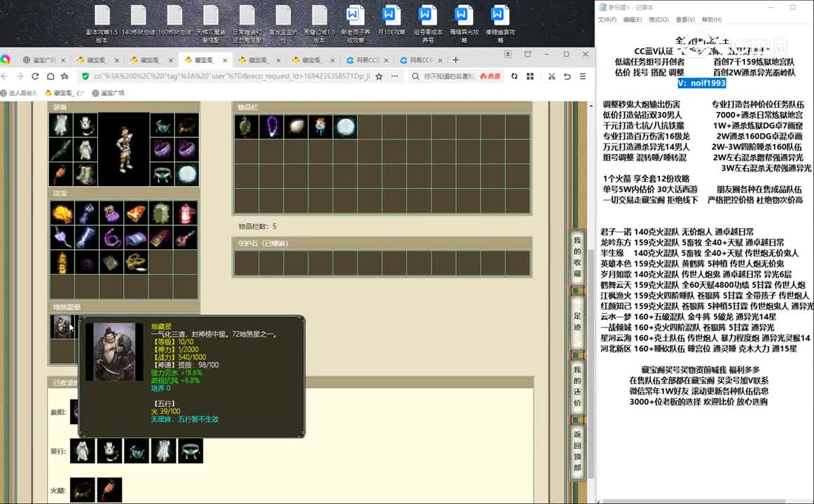
Task: Open the browser apps grid icon
Action: click(x=530, y=76)
